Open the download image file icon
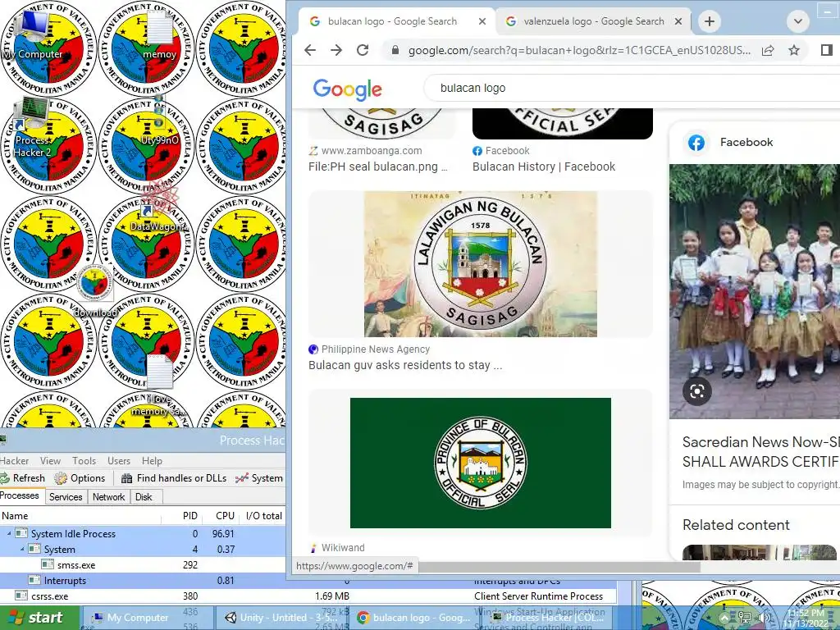This screenshot has height=630, width=840. coord(95,290)
